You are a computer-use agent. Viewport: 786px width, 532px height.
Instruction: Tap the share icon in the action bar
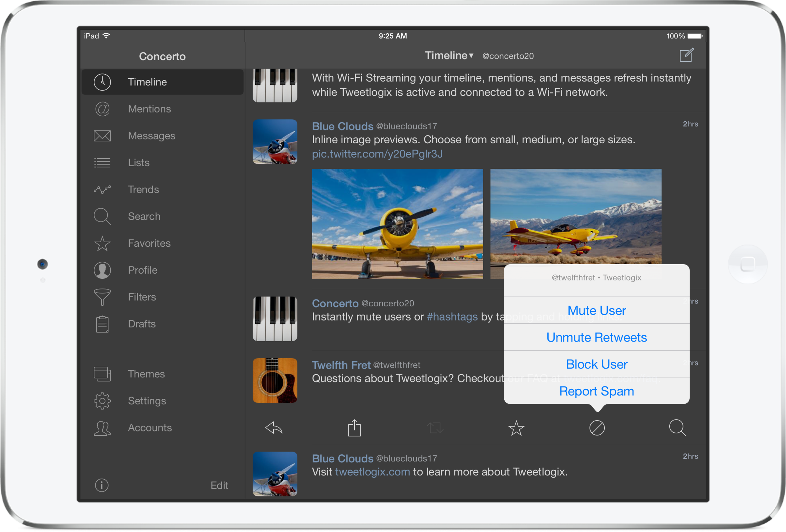click(354, 428)
